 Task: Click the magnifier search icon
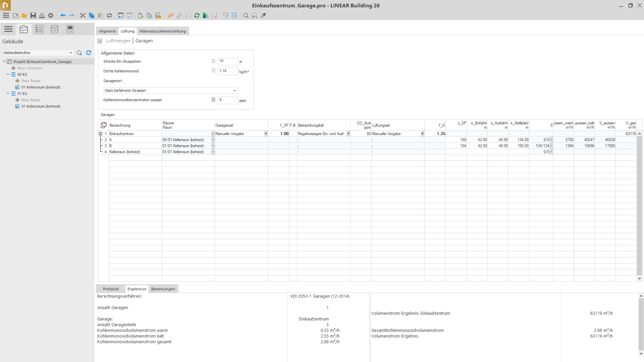click(x=246, y=16)
